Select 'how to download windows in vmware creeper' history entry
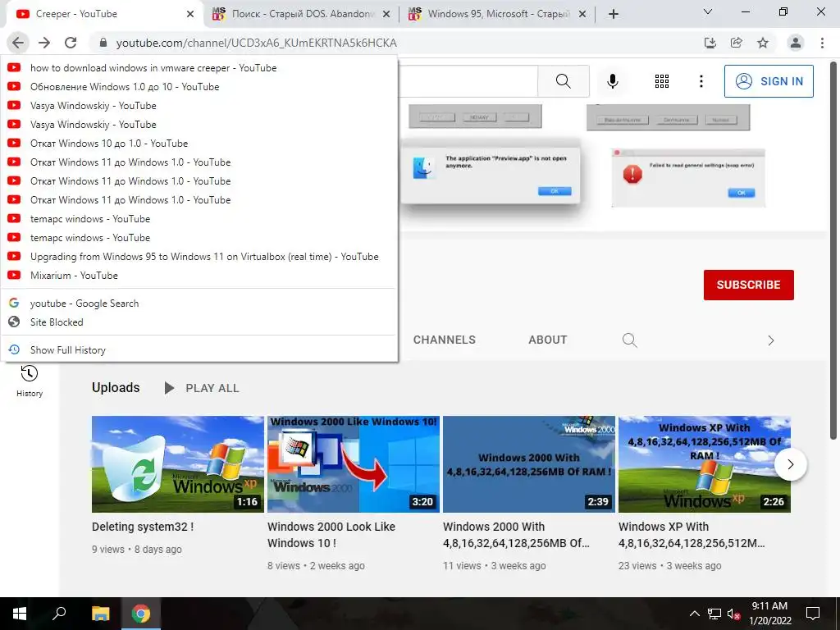The width and height of the screenshot is (840, 630). tap(199, 68)
